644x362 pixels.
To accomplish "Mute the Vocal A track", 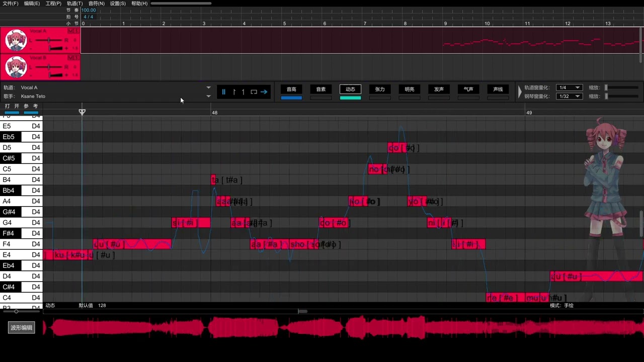I will pyautogui.click(x=70, y=31).
